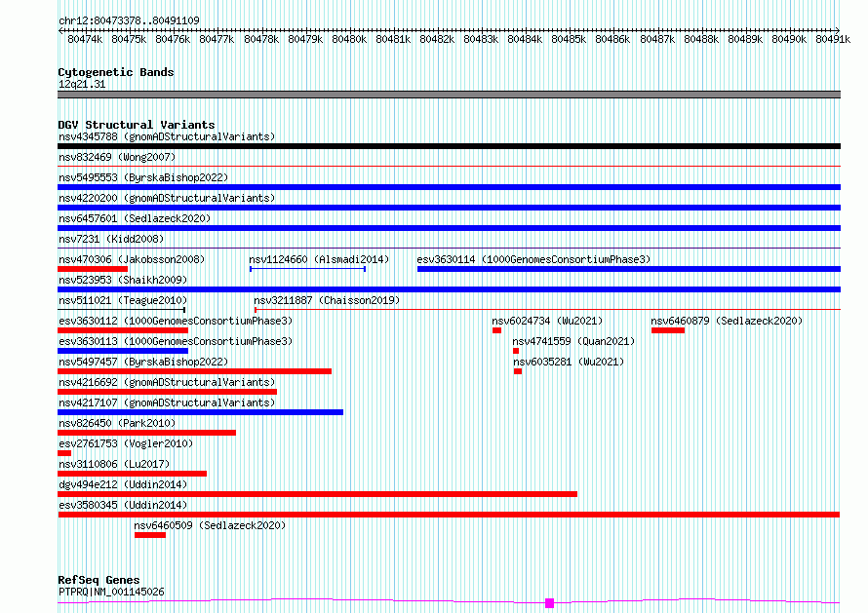Select the magenta PTPRQ exon box

549,603
